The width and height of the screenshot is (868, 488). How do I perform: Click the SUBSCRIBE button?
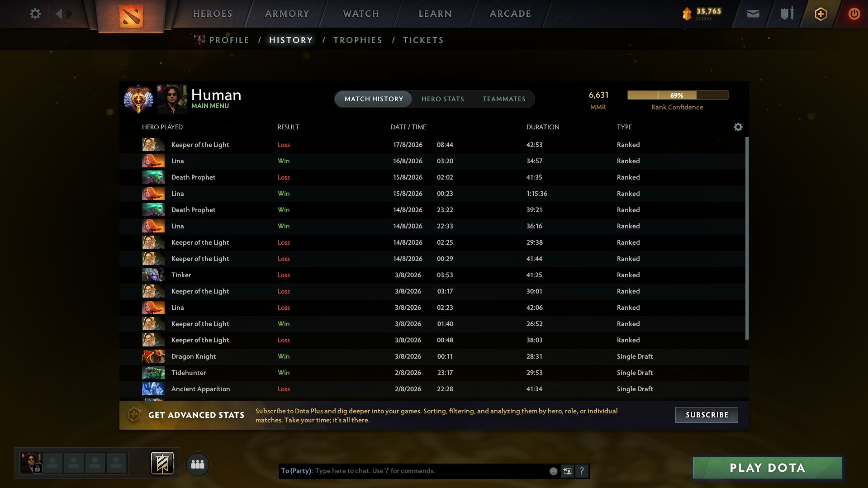[707, 415]
